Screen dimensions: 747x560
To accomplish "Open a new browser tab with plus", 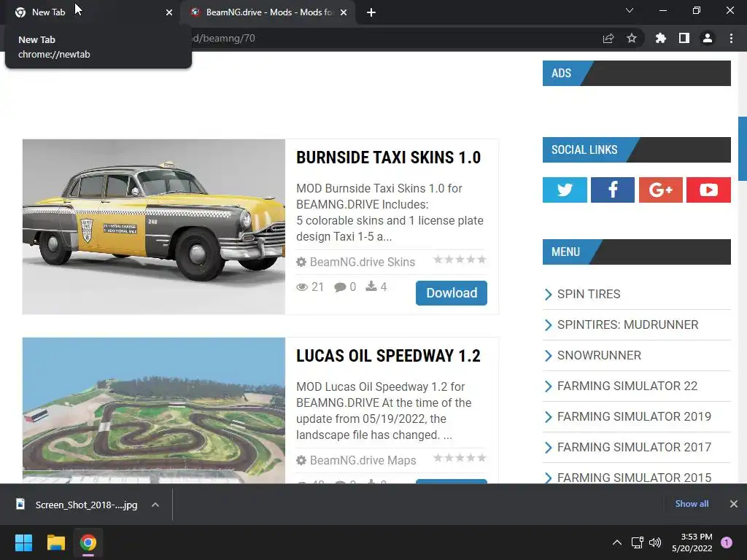I will pyautogui.click(x=371, y=12).
